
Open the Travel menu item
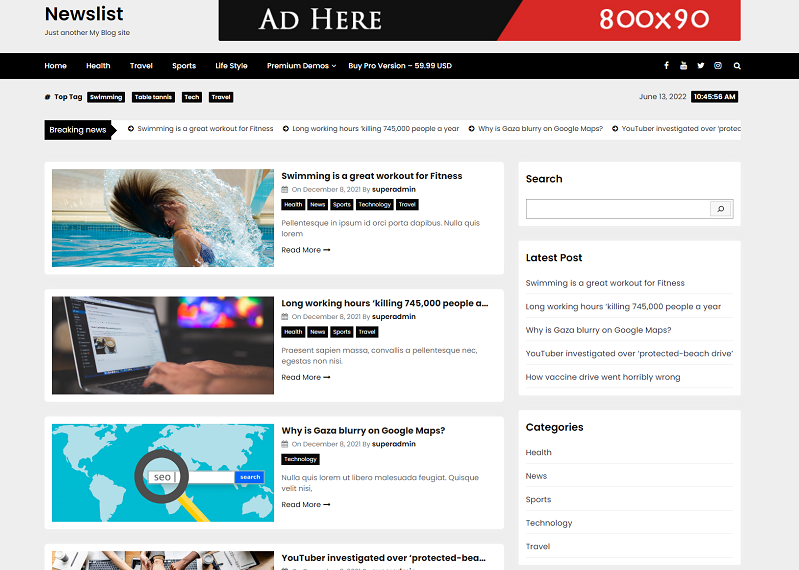coord(141,66)
